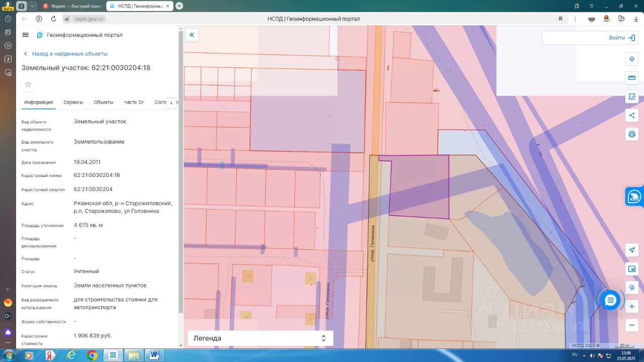Print the map
The height and width of the screenshot is (362, 644).
(x=632, y=134)
